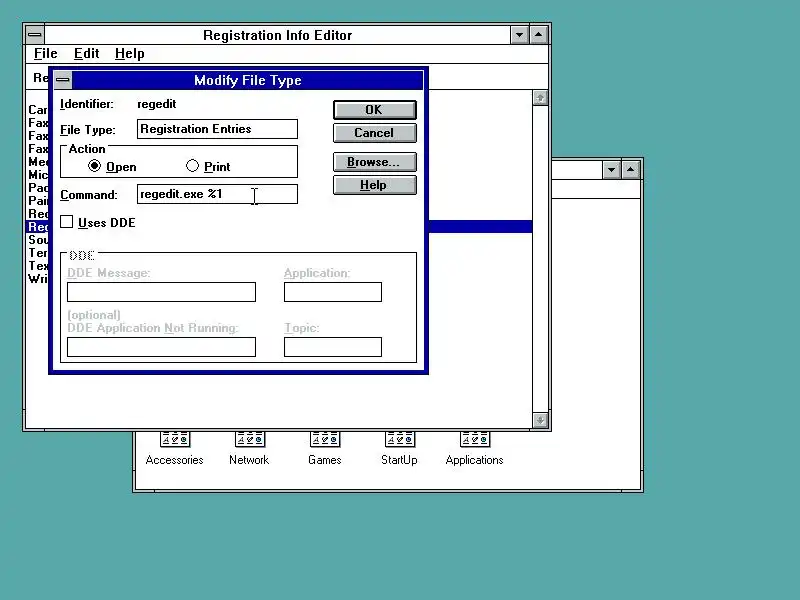Select the highlighted Reg list entry
Image resolution: width=800 pixels, height=600 pixels.
pos(38,227)
